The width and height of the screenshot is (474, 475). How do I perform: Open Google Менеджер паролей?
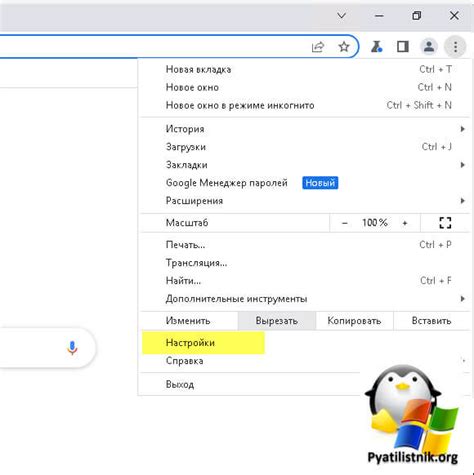click(305, 183)
